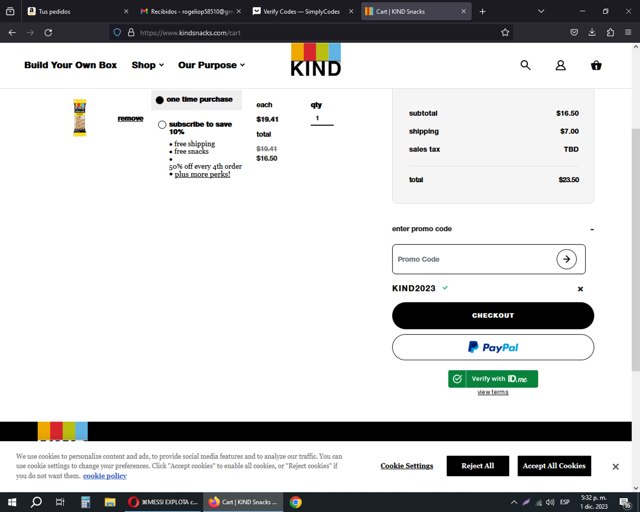The width and height of the screenshot is (640, 512).
Task: Open the extensions puzzle icon
Action: [610, 33]
